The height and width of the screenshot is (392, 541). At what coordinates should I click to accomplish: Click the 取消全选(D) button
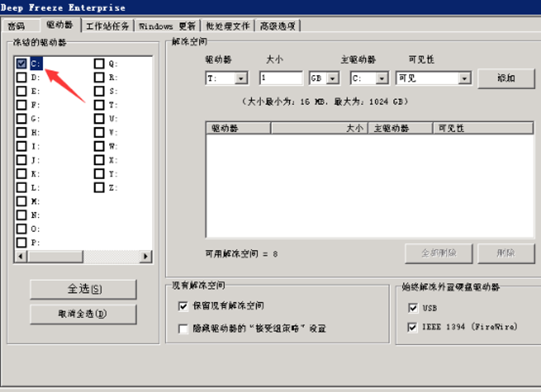point(83,314)
